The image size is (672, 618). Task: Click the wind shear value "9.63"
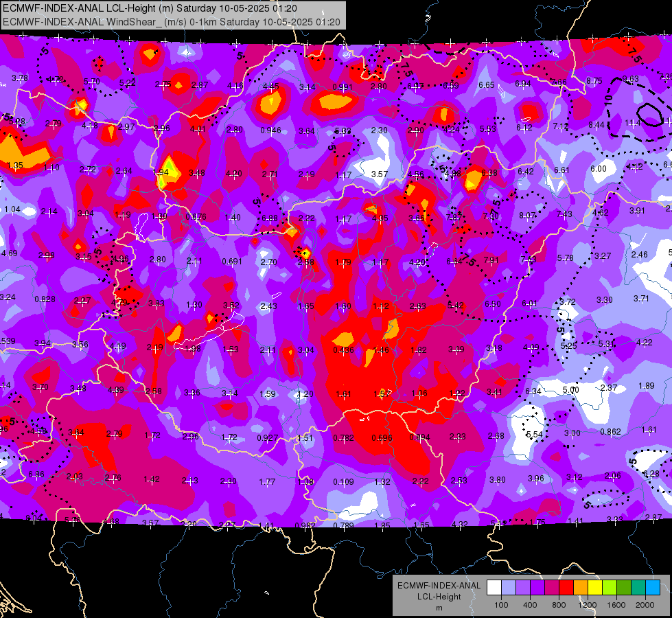pos(630,78)
